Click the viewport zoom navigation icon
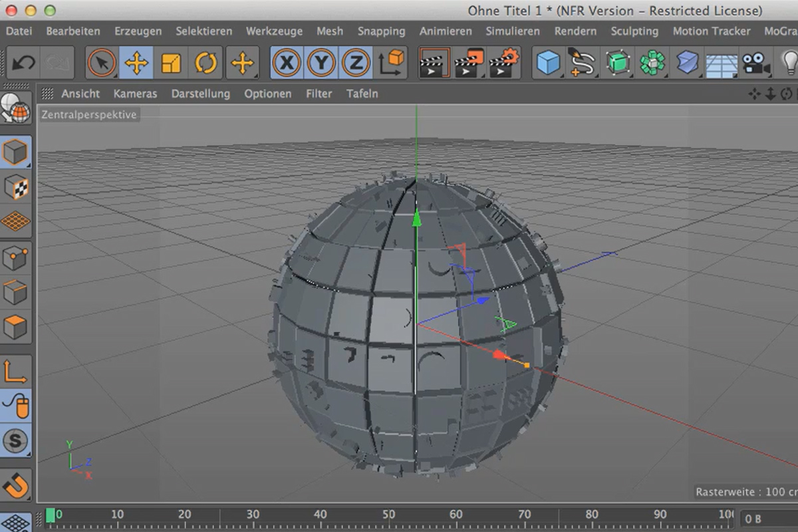This screenshot has width=798, height=532. (x=770, y=94)
